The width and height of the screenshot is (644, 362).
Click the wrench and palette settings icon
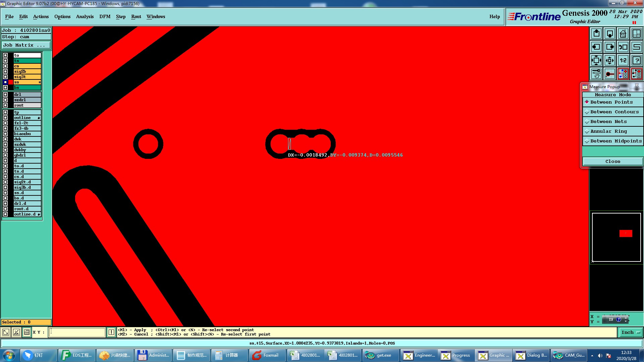click(596, 74)
